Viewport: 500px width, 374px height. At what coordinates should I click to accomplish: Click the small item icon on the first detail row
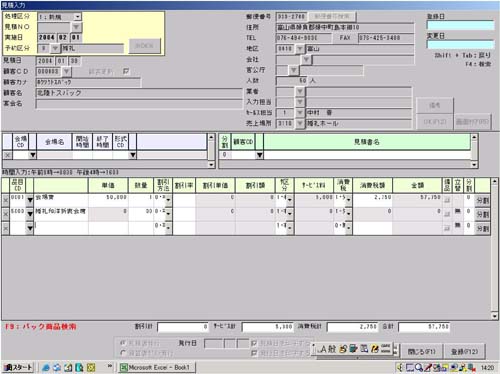point(447,200)
